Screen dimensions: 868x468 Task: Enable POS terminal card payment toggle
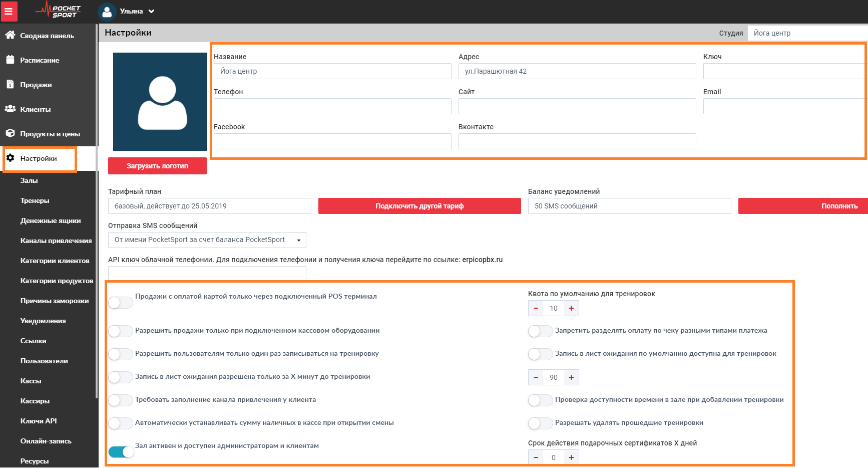pyautogui.click(x=121, y=303)
